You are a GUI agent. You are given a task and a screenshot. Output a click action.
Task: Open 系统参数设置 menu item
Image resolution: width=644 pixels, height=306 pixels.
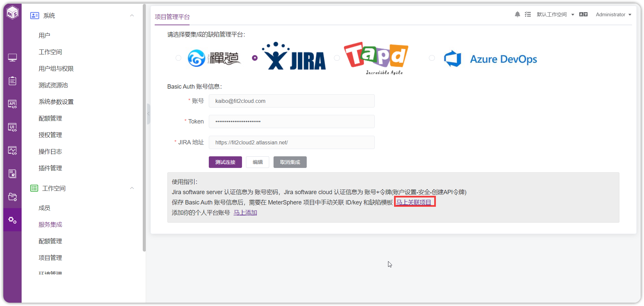pyautogui.click(x=56, y=102)
